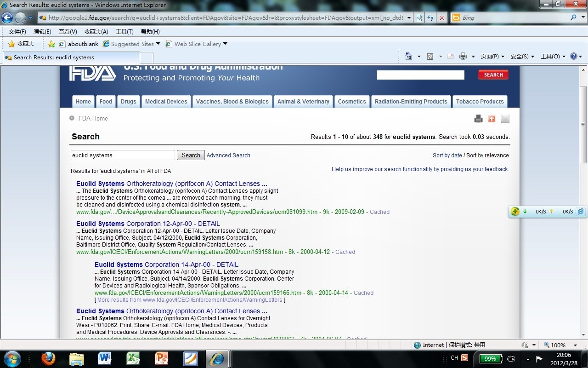Open the Food navigation tab
The height and width of the screenshot is (368, 588).
106,102
